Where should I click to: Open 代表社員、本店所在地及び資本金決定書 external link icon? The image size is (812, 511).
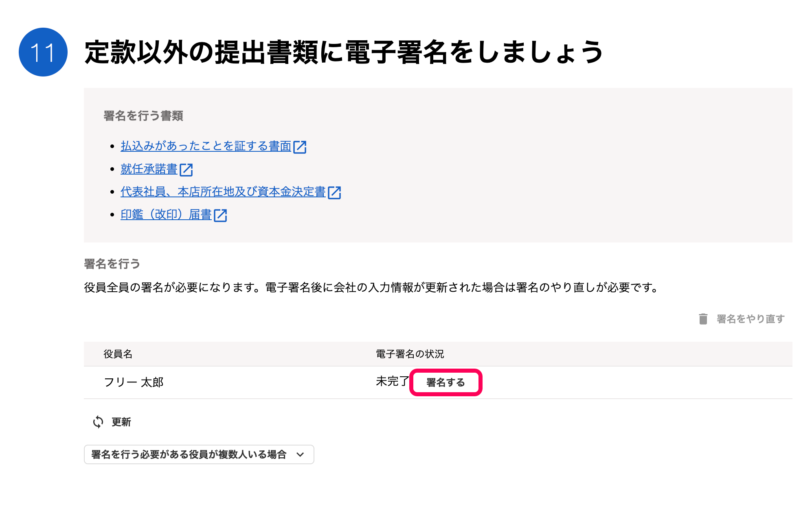(x=335, y=192)
